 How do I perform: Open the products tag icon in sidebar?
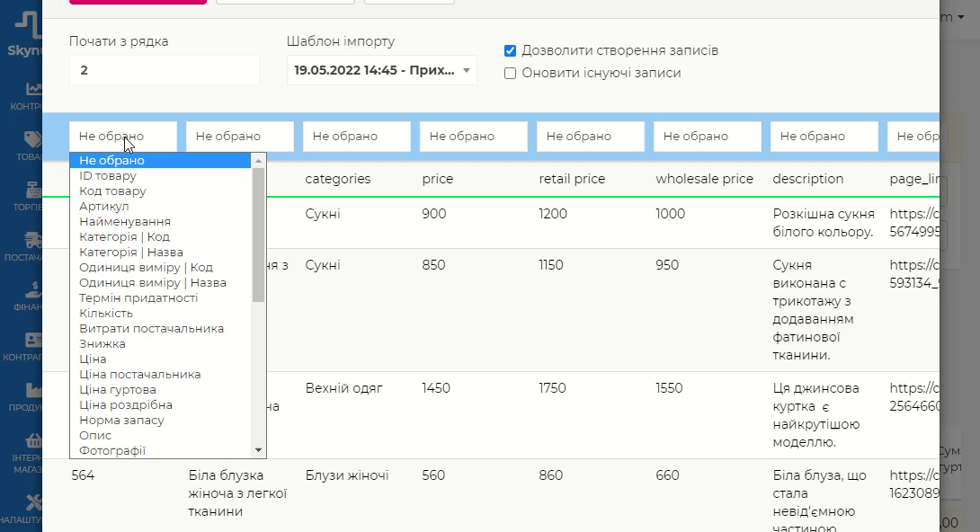click(33, 139)
